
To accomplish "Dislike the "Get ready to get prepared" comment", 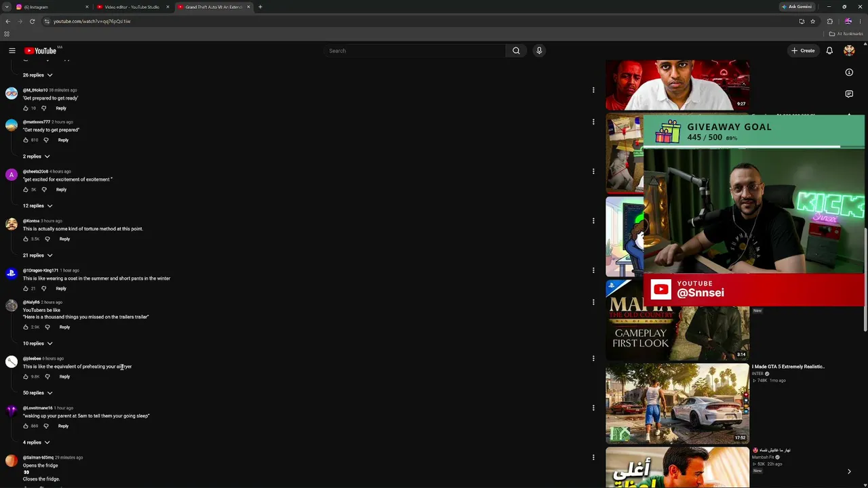I will pos(46,140).
